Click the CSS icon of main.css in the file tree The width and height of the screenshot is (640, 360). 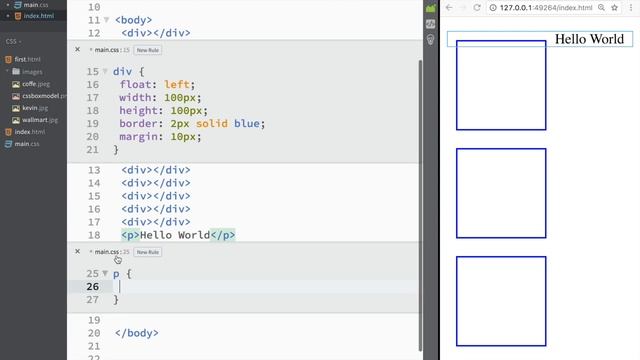[x=9, y=144]
